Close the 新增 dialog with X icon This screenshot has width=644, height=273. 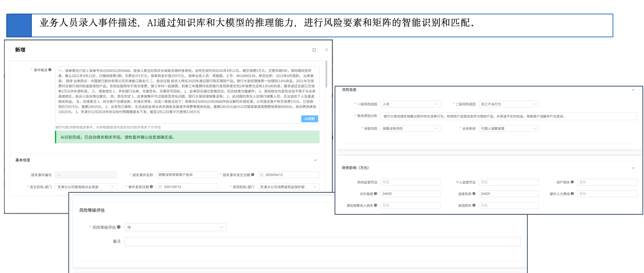(326, 50)
